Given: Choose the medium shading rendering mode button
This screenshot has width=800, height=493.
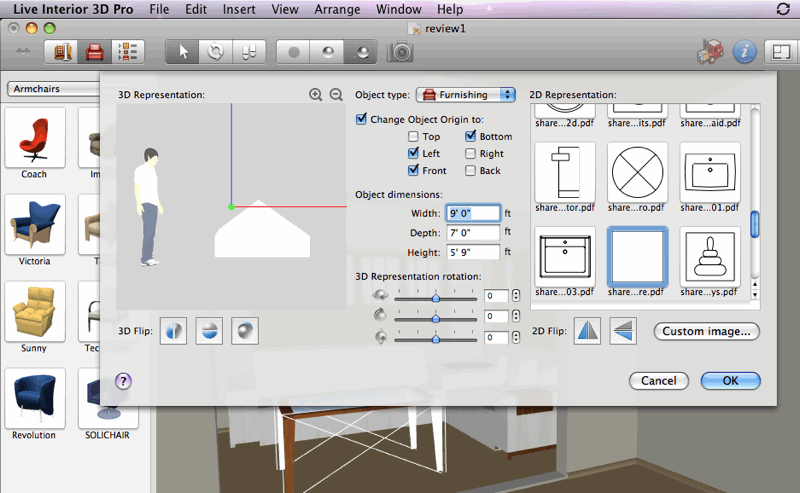Looking at the screenshot, I should click(327, 52).
